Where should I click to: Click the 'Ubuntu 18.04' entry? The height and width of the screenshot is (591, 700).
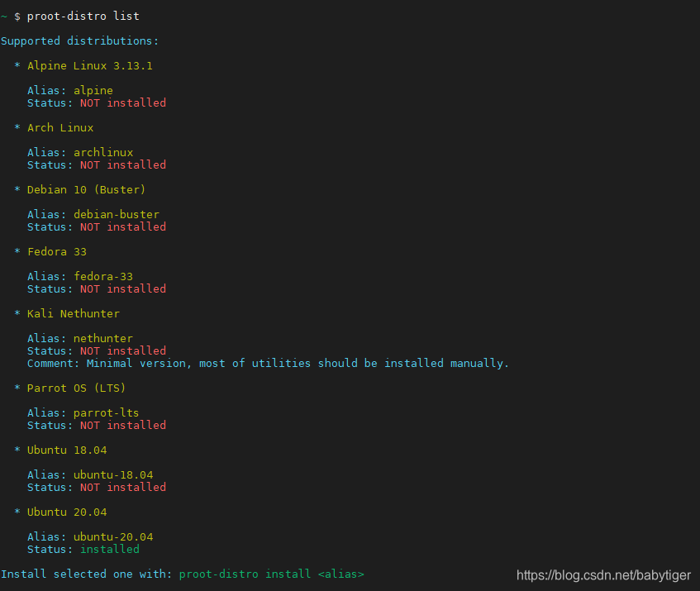click(67, 450)
